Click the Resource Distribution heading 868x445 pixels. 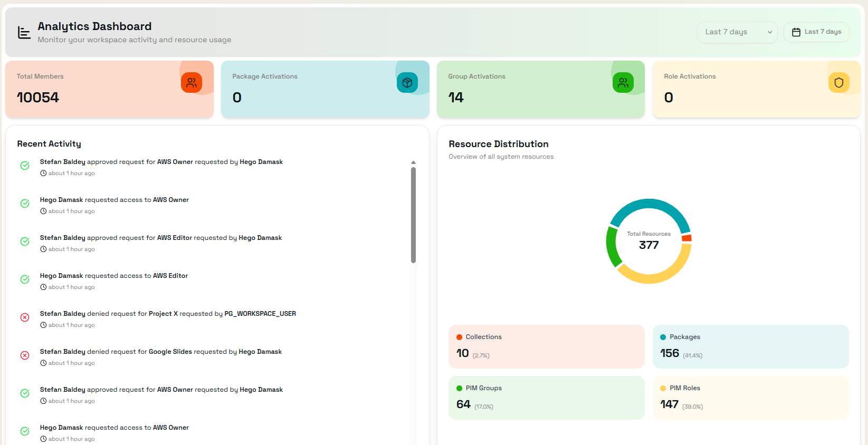click(499, 144)
